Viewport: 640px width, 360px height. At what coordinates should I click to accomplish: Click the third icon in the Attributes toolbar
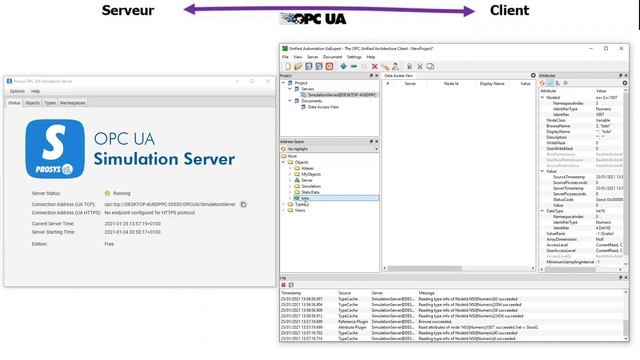coord(558,83)
